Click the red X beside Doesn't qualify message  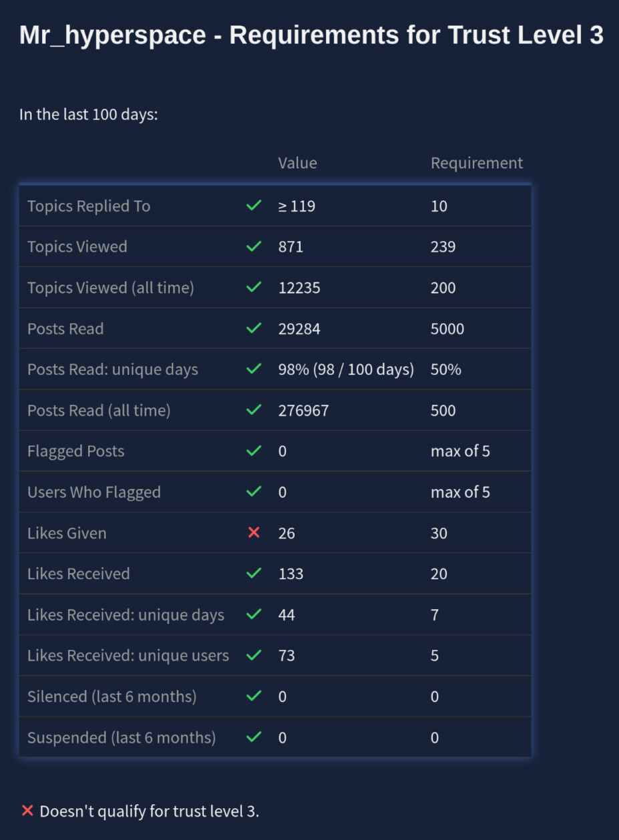(27, 811)
